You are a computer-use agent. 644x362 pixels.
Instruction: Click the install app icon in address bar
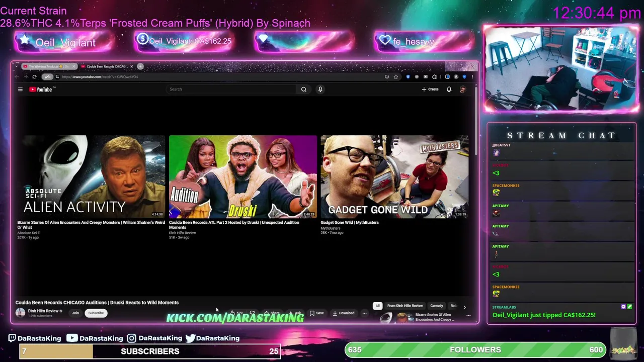(387, 77)
